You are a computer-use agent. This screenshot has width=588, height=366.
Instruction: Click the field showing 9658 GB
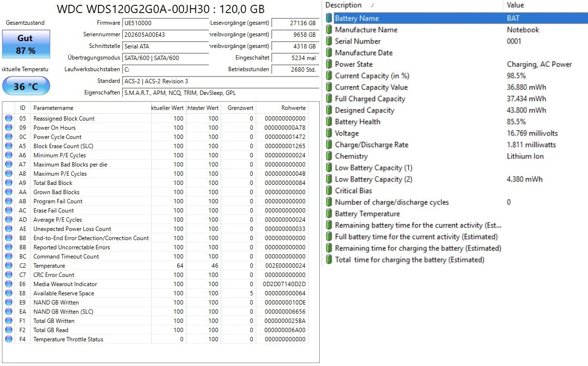pos(295,35)
